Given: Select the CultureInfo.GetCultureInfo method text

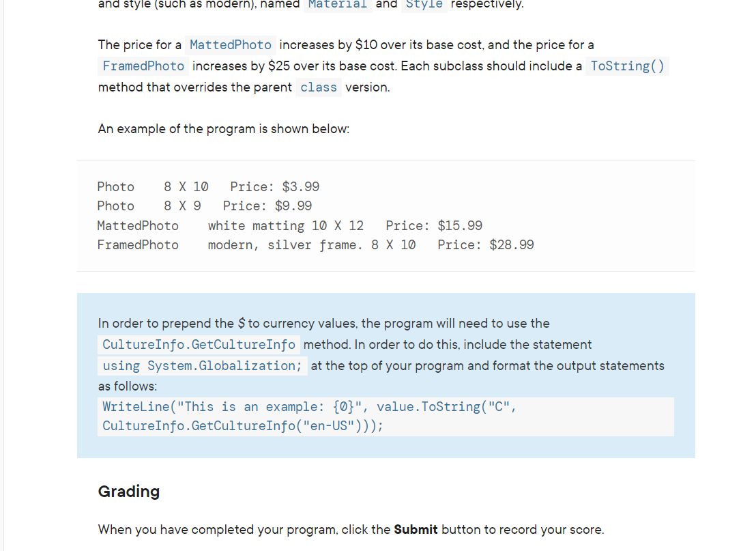Looking at the screenshot, I should pos(200,344).
